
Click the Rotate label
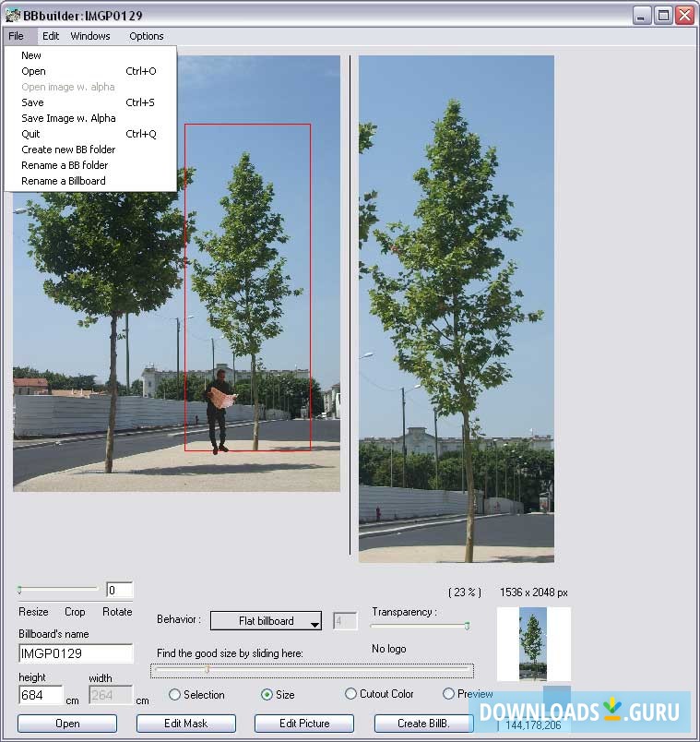point(117,611)
